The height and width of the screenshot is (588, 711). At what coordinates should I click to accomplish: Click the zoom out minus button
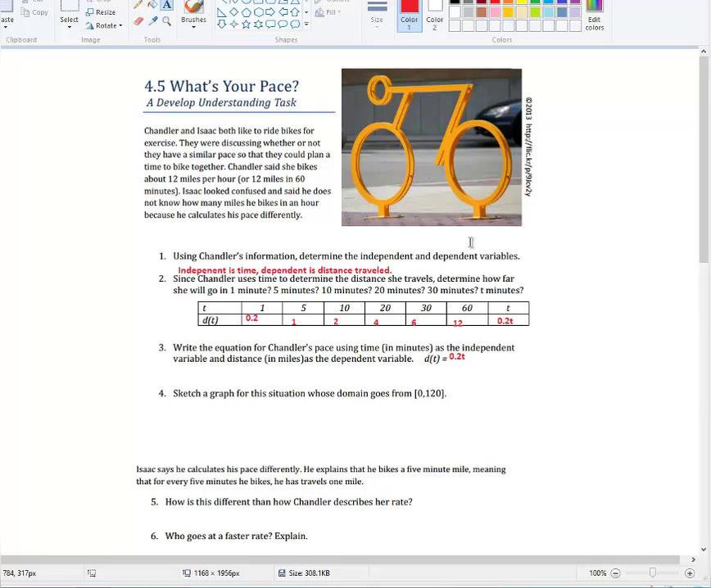(615, 573)
